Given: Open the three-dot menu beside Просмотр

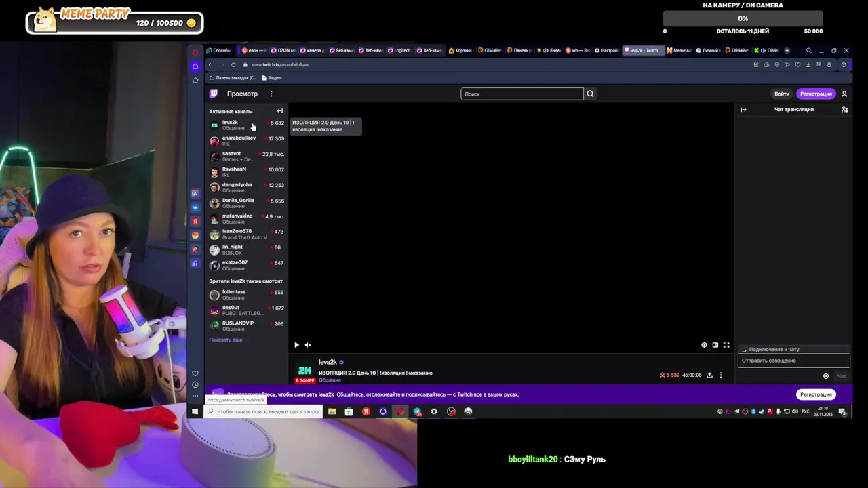Looking at the screenshot, I should tap(271, 94).
